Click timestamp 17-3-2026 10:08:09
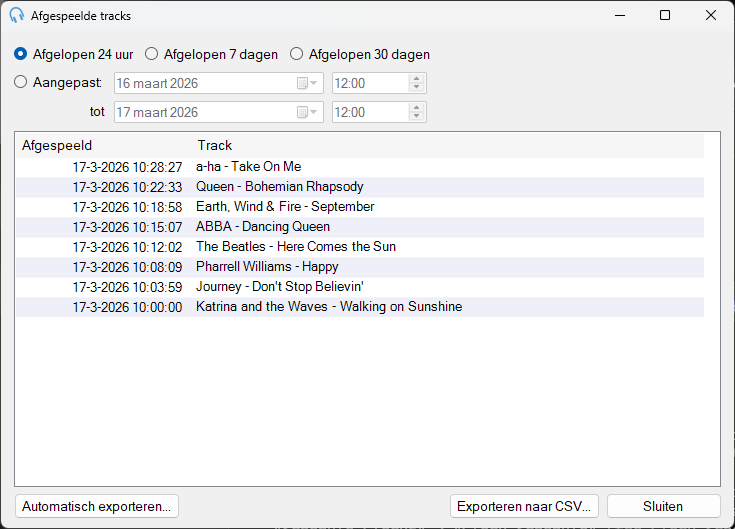The image size is (735, 529). pos(127,267)
